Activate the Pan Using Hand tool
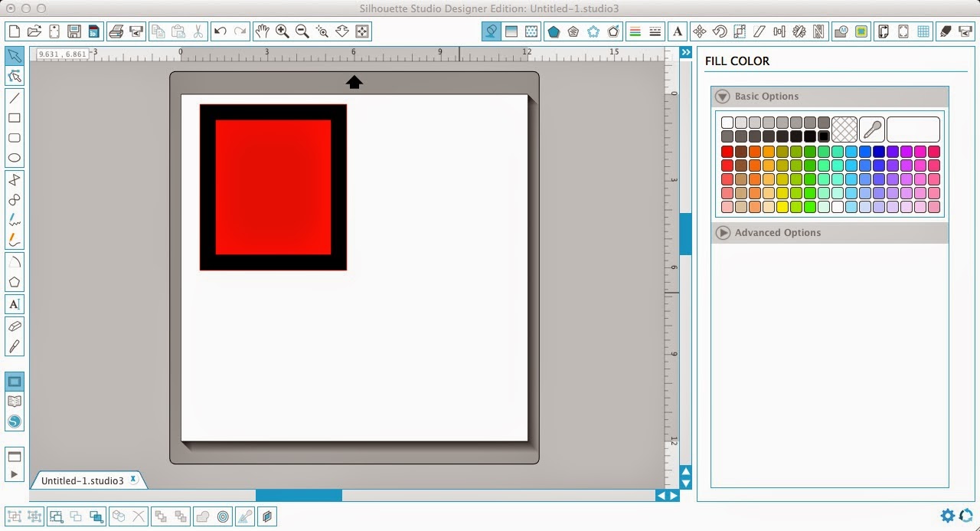 pos(262,31)
